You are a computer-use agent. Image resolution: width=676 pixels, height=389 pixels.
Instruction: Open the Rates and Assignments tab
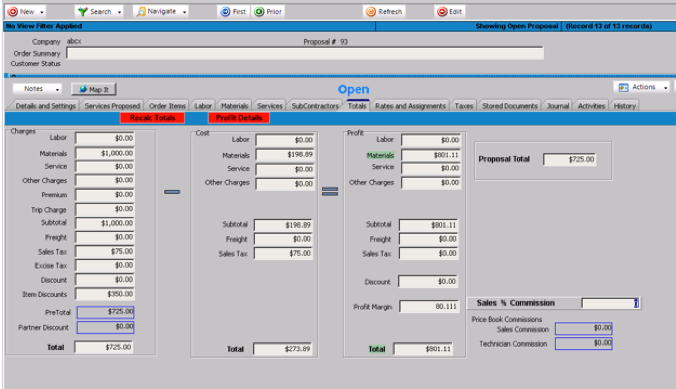click(410, 106)
